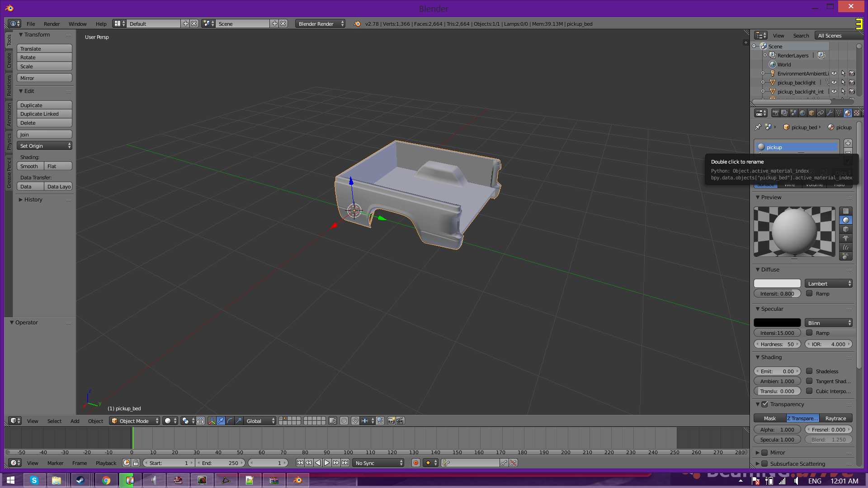
Task: Enable the scale manipulator icon
Action: [239, 421]
